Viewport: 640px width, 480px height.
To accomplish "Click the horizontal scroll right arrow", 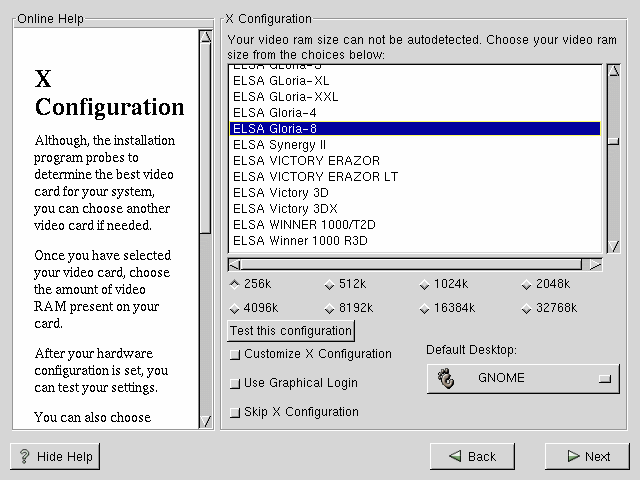I will tap(596, 265).
